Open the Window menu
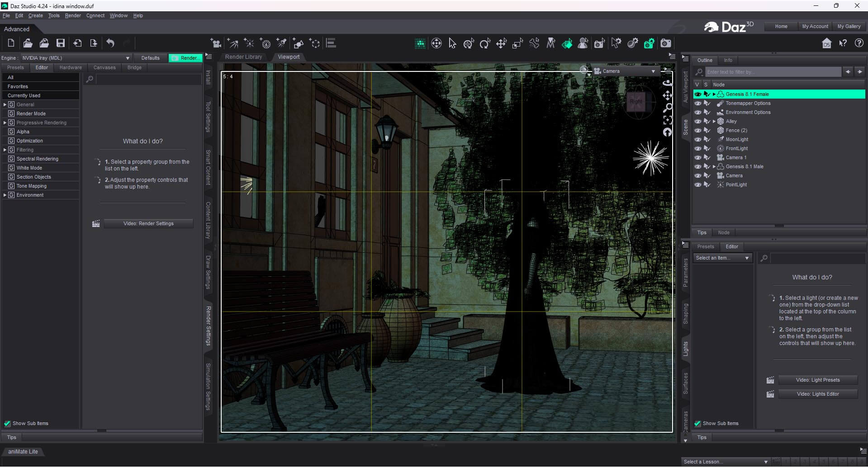Image resolution: width=868 pixels, height=468 pixels. point(119,15)
